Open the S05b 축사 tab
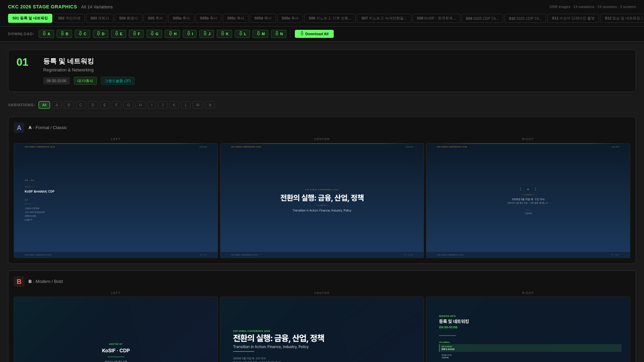 (x=208, y=18)
